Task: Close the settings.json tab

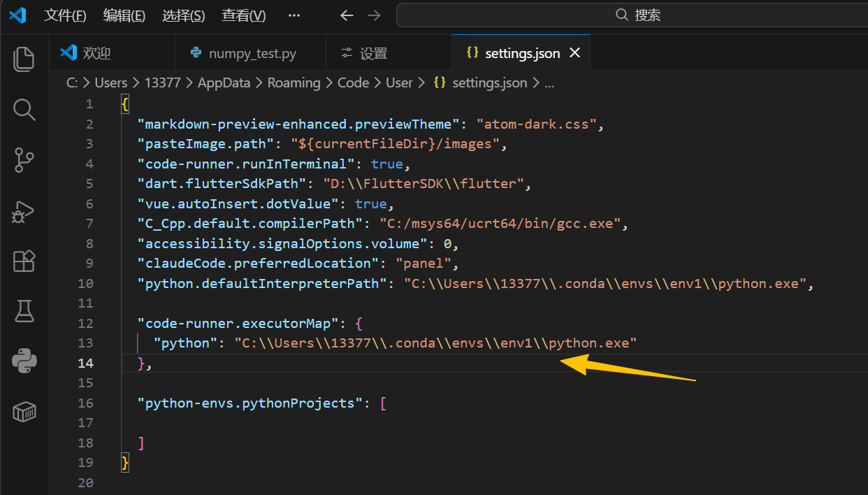Action: pos(575,53)
